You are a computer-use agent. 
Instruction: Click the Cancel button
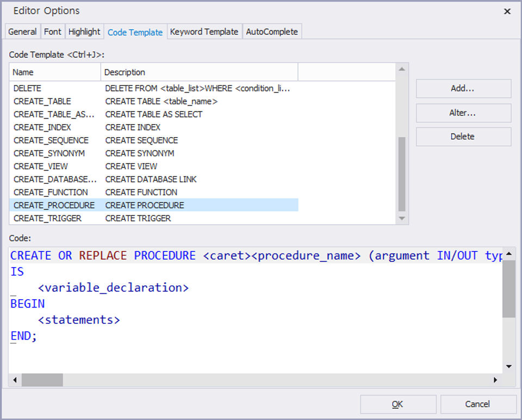tap(478, 404)
